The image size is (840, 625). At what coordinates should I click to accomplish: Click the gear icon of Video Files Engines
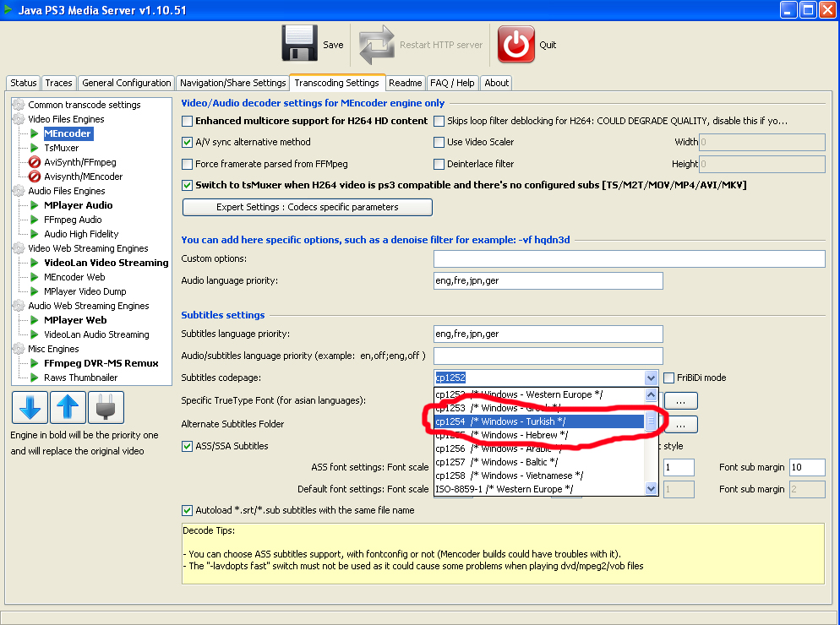pyautogui.click(x=19, y=119)
